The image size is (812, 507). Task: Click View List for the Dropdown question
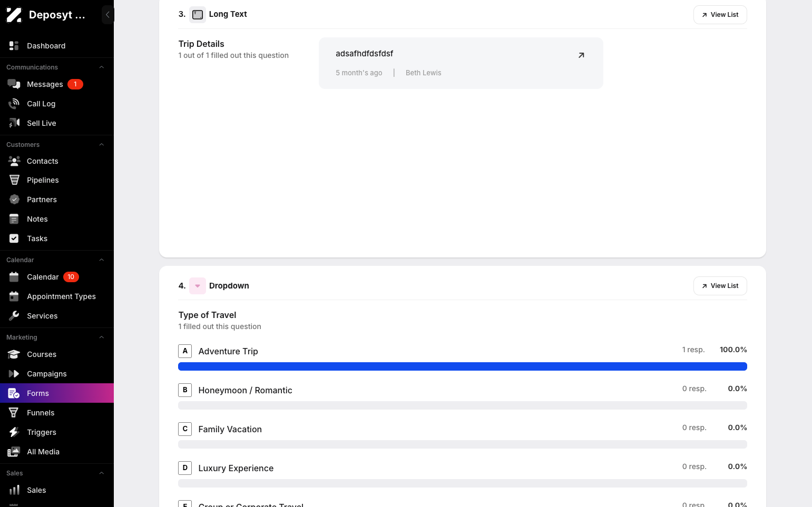(x=720, y=286)
